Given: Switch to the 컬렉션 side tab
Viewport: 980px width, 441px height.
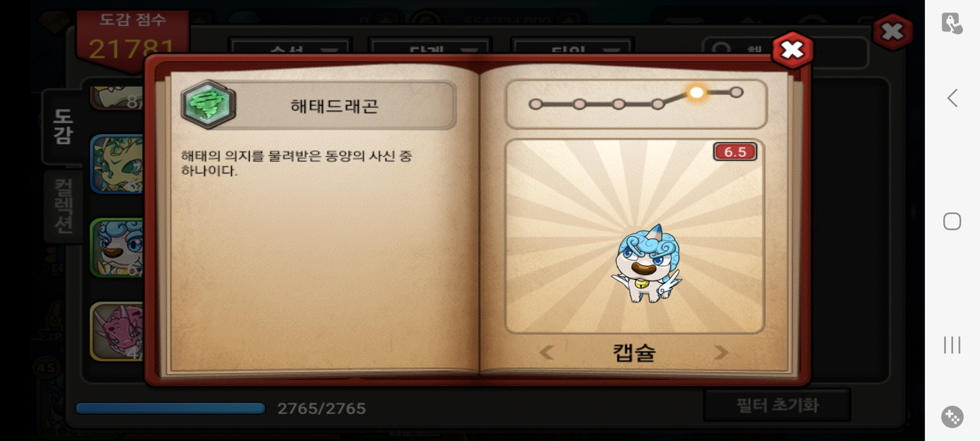Looking at the screenshot, I should [64, 206].
